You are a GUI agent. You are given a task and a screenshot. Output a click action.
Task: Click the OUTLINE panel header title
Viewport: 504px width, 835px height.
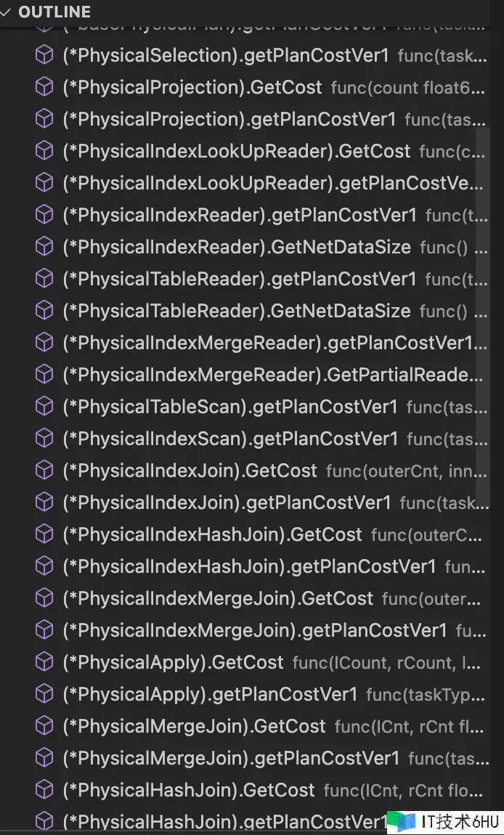click(x=54, y=12)
